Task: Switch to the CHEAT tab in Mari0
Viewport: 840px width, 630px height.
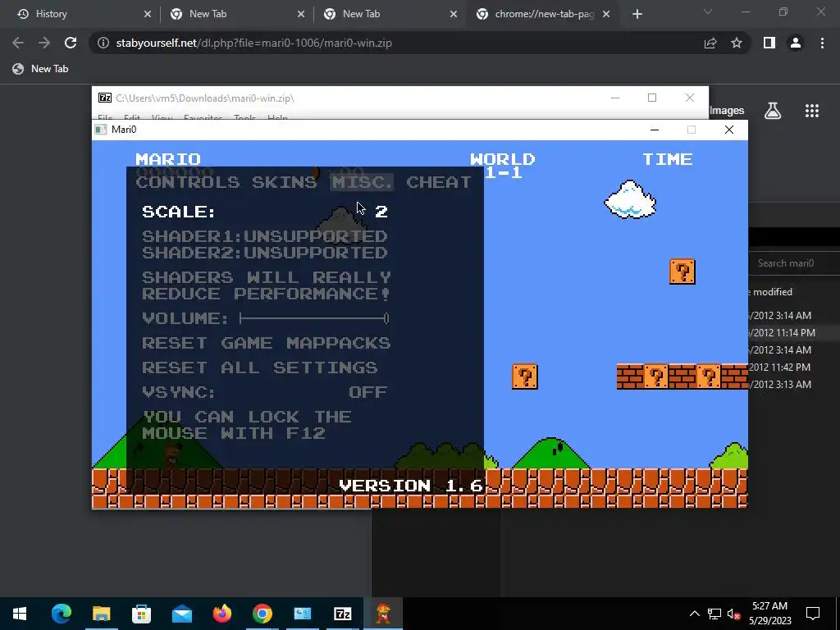Action: 439,182
